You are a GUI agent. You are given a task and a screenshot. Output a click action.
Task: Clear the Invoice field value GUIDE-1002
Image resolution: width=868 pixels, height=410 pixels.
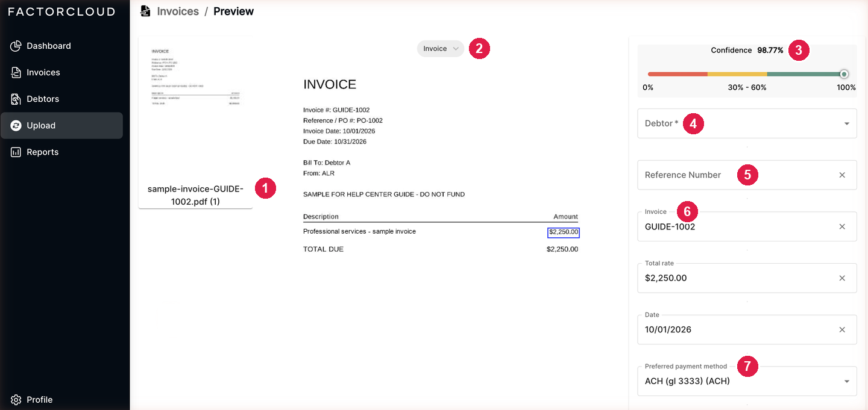click(x=842, y=226)
